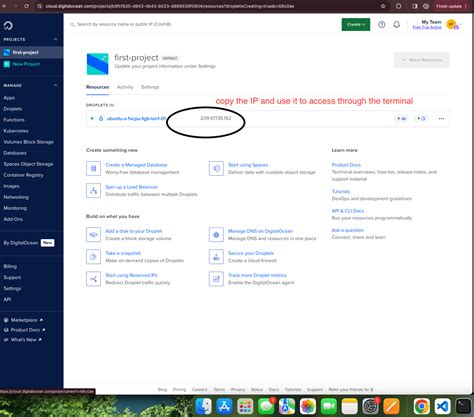Click the Create a Managed Database icon

pos(93,168)
